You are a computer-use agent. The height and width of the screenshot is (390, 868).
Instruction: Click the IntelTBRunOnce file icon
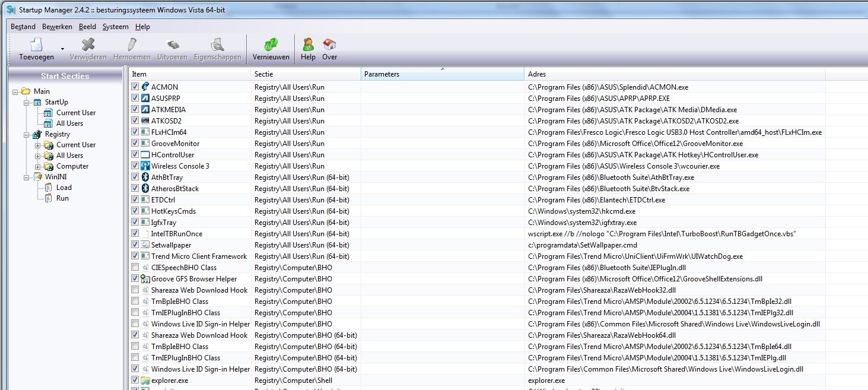pos(145,233)
